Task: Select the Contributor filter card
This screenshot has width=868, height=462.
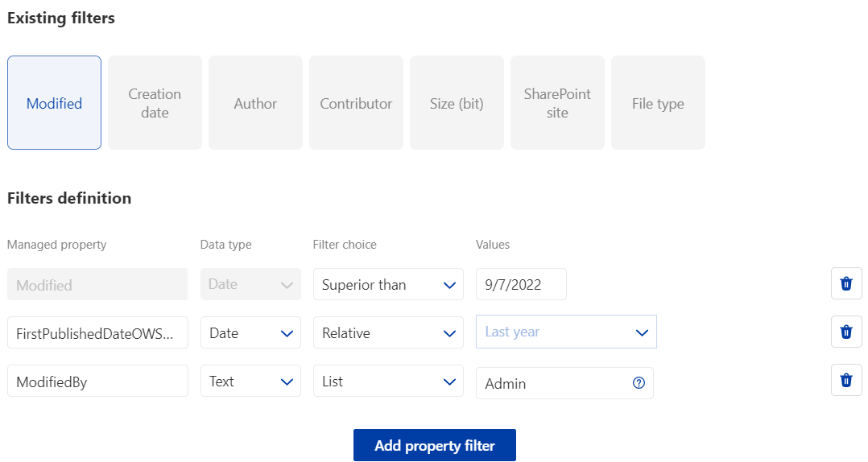Action: (x=356, y=102)
